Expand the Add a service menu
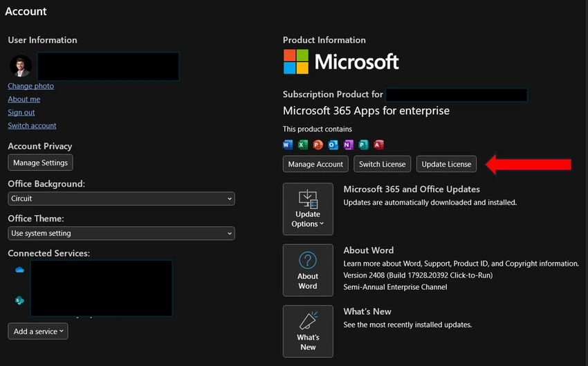 38,331
